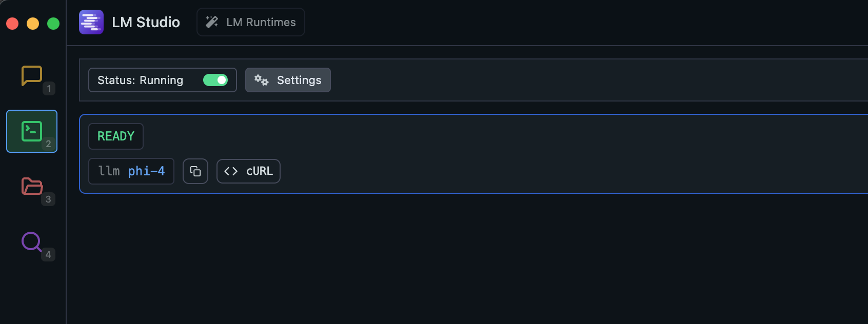Viewport: 868px width, 324px height.
Task: Show the cURL request example
Action: click(248, 171)
